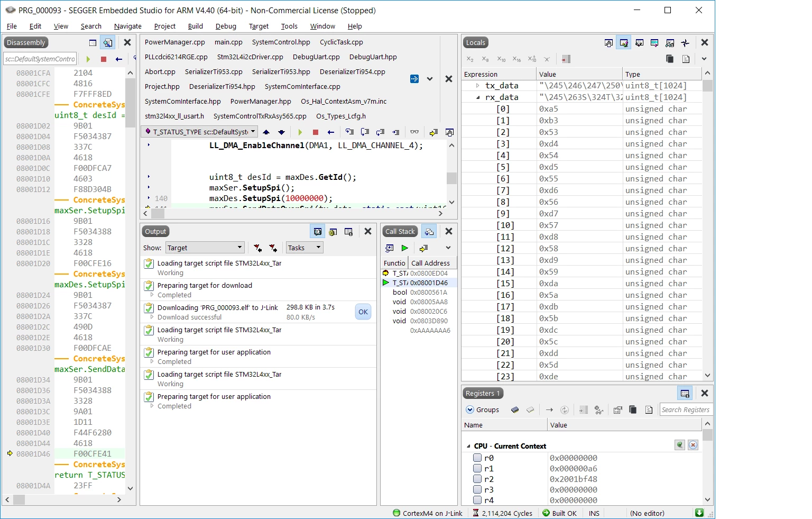Open the Debug menu
This screenshot has width=812, height=519.
pyautogui.click(x=226, y=26)
